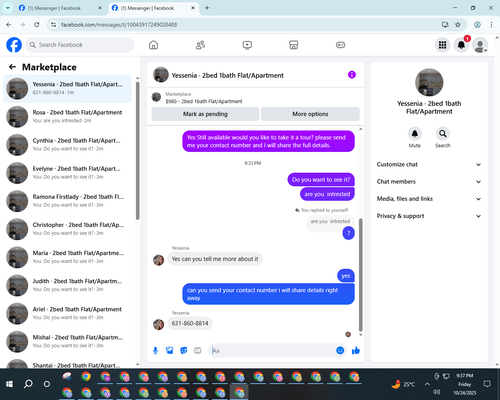
Task: Open the Ariel conversation
Action: coord(67,313)
